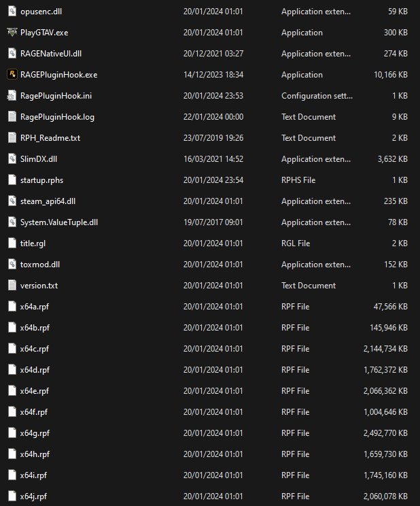Select the x64c.rpf file name
The width and height of the screenshot is (420, 506).
point(35,349)
